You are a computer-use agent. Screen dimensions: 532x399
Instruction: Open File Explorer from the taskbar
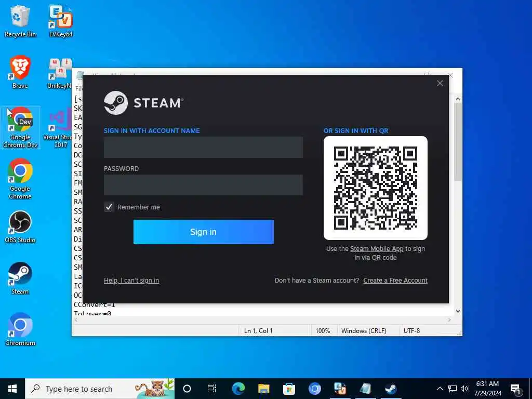[x=263, y=389]
